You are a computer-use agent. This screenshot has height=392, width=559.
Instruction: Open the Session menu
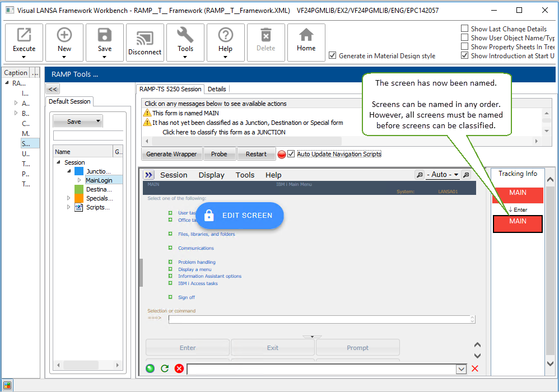pyautogui.click(x=174, y=175)
